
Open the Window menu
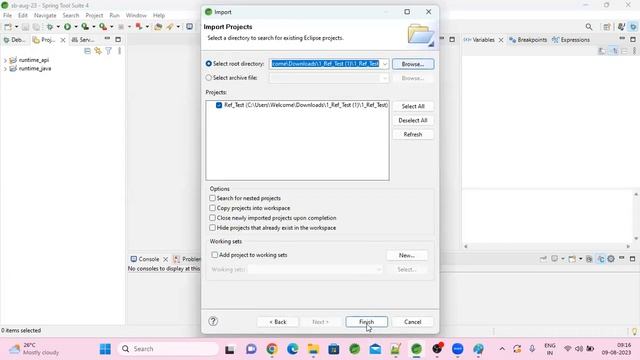[x=136, y=15]
